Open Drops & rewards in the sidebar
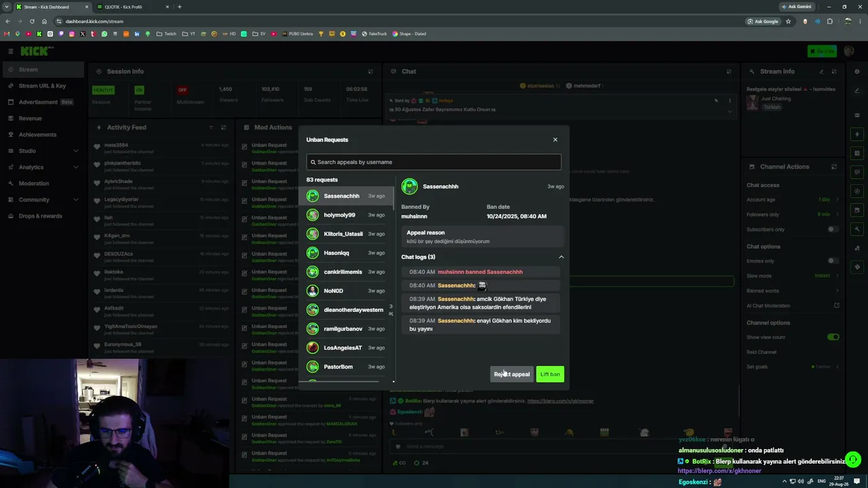 [x=42, y=216]
